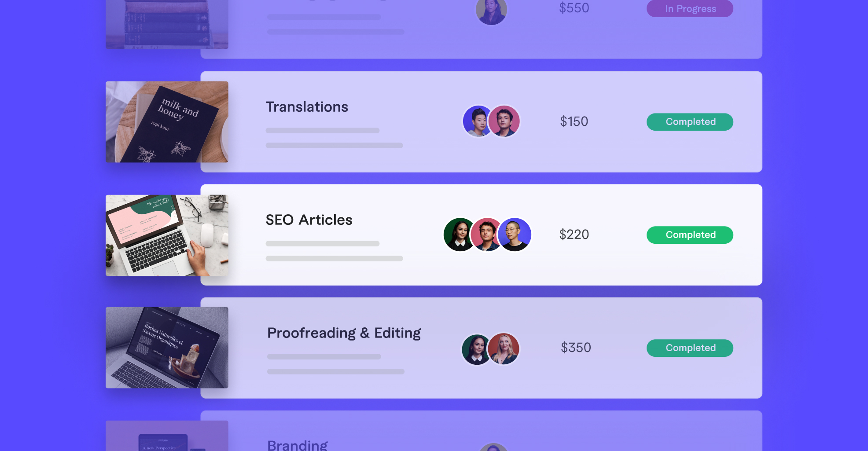The width and height of the screenshot is (868, 451).
Task: Click the Completed badge on SEO Articles row
Action: point(690,235)
